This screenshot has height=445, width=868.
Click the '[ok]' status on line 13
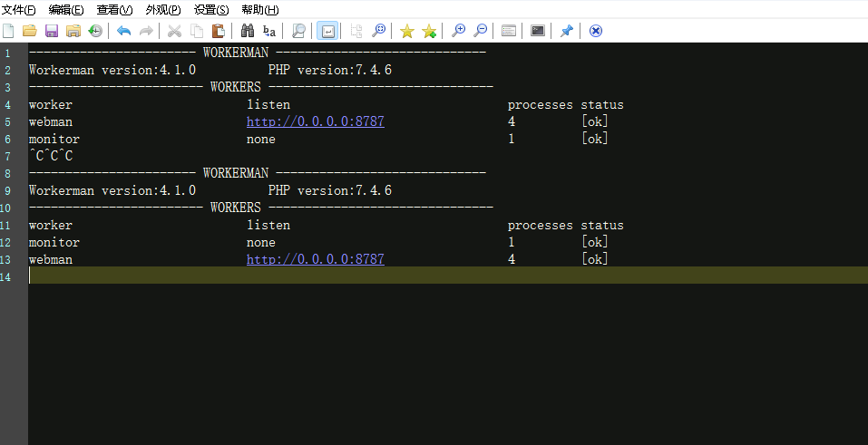click(x=595, y=259)
